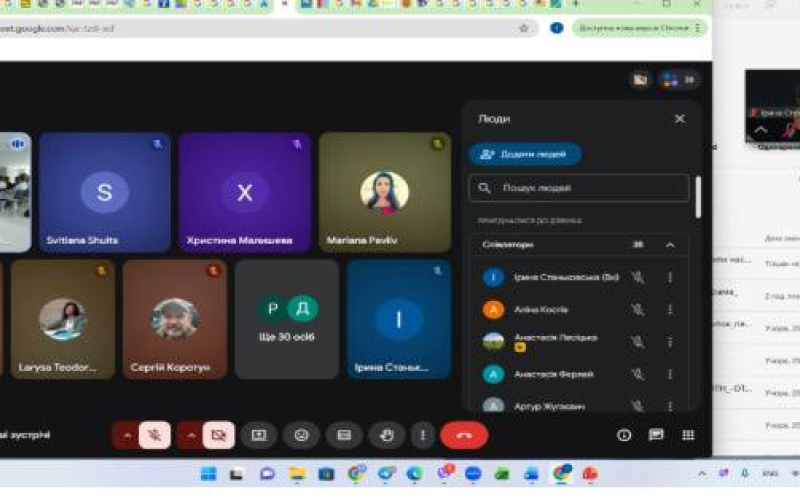
Task: Mute Ірина Станьковська in people list
Action: (638, 277)
